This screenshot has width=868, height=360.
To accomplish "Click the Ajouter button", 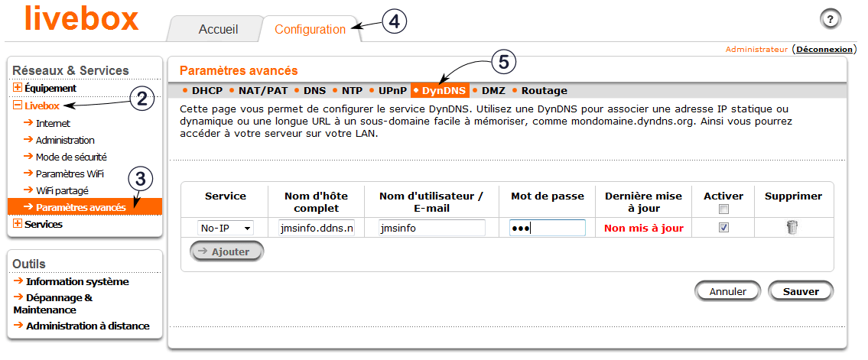I will pos(226,251).
